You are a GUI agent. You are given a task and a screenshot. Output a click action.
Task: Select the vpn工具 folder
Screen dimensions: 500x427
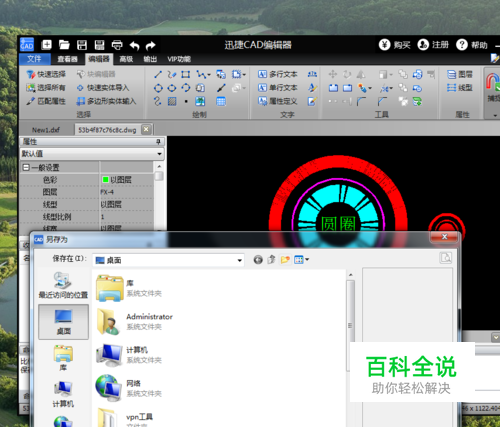(x=125, y=417)
